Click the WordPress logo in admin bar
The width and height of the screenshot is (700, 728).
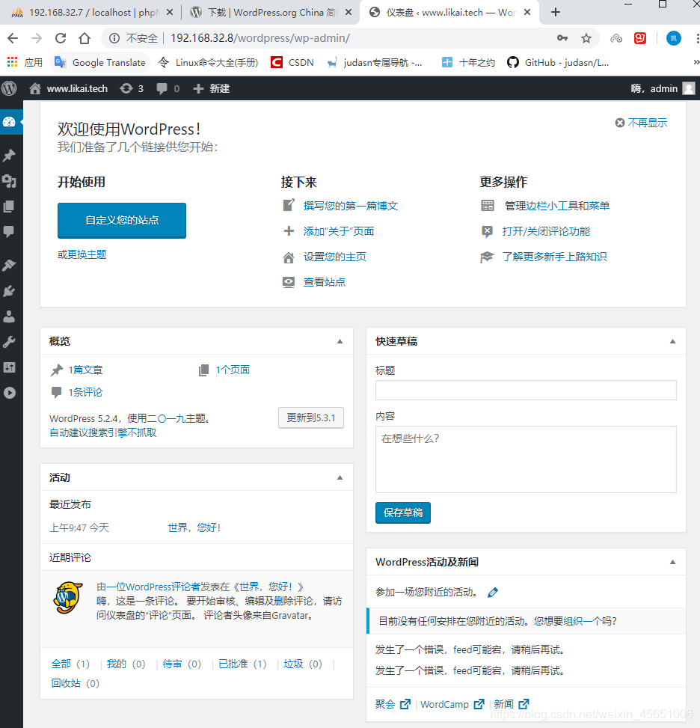pos(9,88)
